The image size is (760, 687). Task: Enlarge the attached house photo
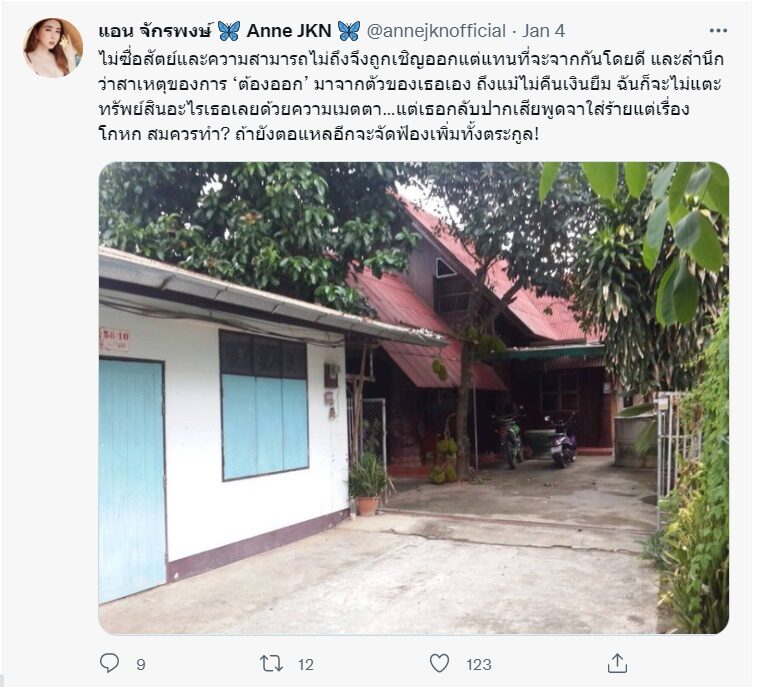tap(413, 398)
